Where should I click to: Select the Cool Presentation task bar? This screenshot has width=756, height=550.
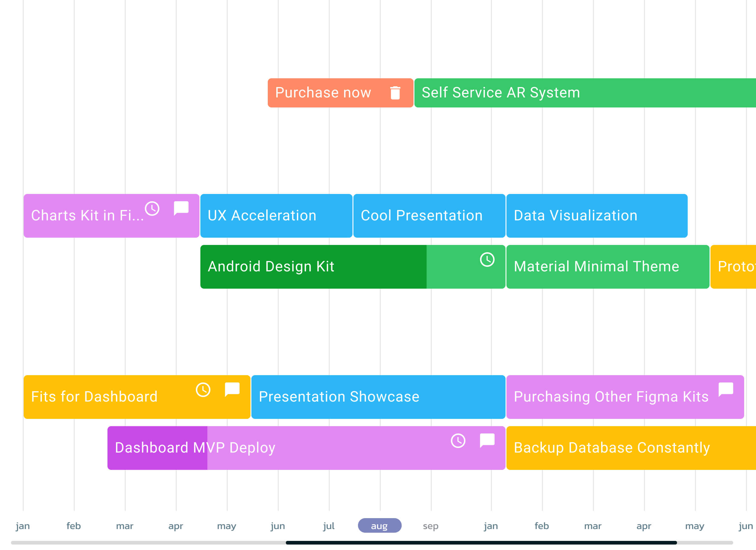click(429, 216)
